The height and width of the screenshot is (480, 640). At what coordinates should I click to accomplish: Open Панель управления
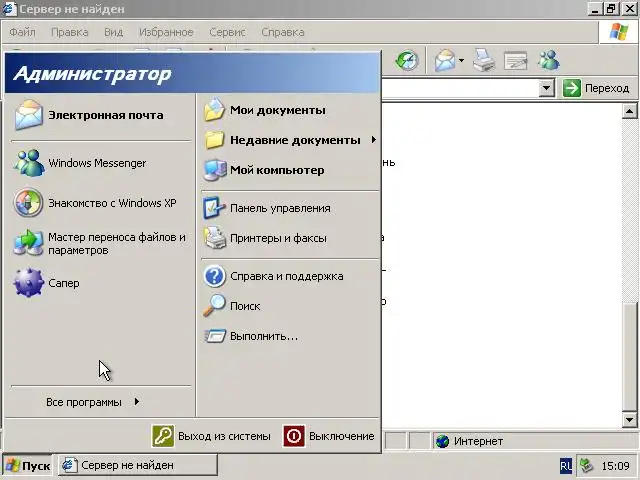tap(290, 208)
